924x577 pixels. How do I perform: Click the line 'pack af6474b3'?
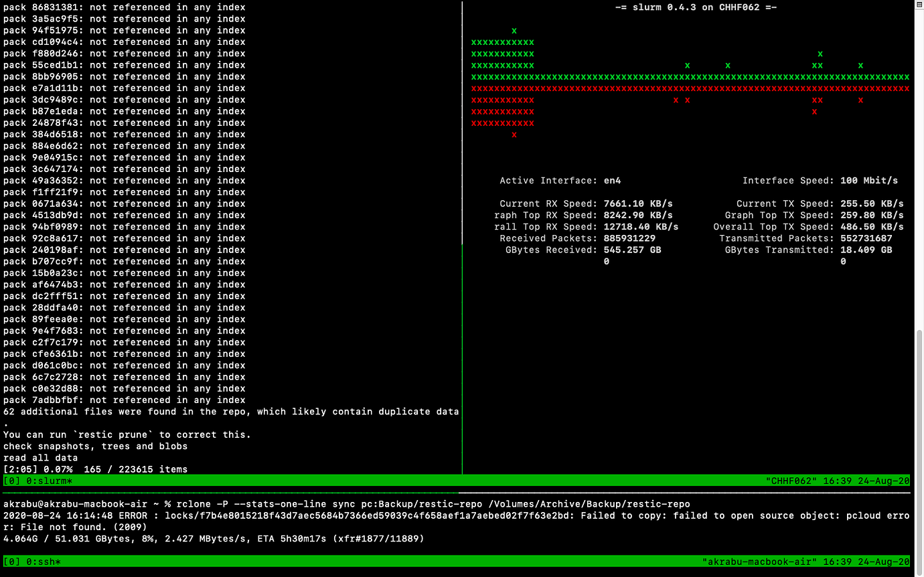coord(125,284)
